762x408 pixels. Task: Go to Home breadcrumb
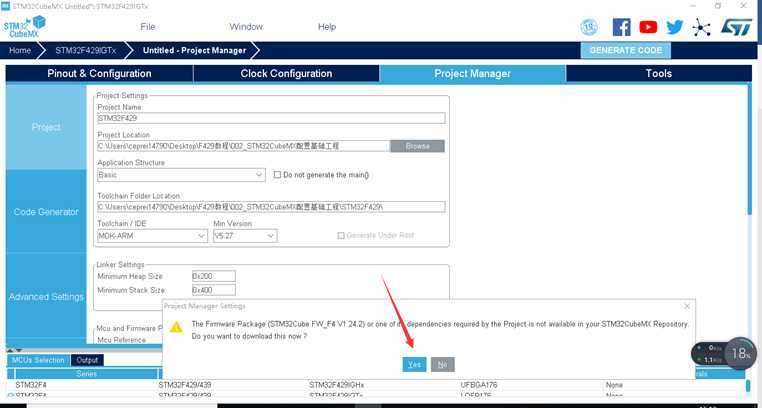point(20,51)
